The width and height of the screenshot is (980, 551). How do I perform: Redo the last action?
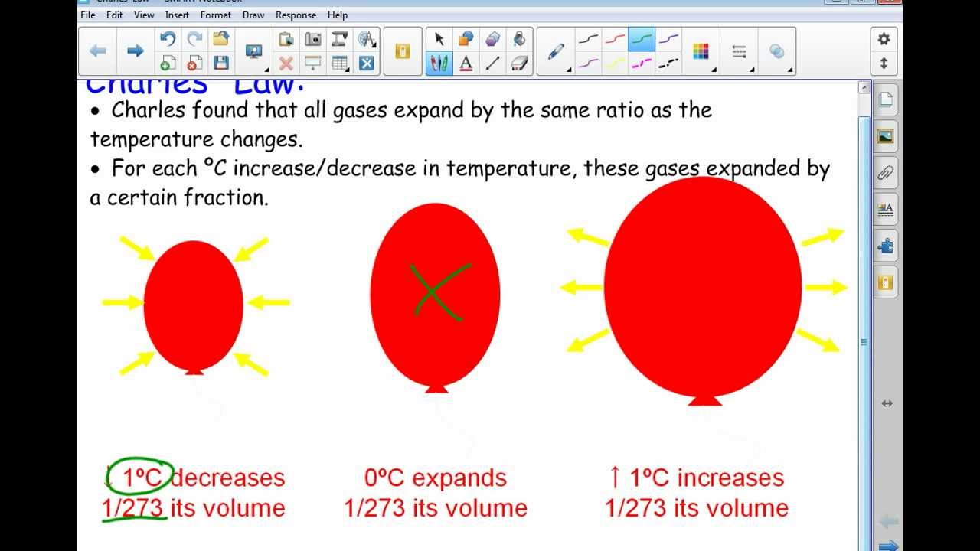pos(194,39)
